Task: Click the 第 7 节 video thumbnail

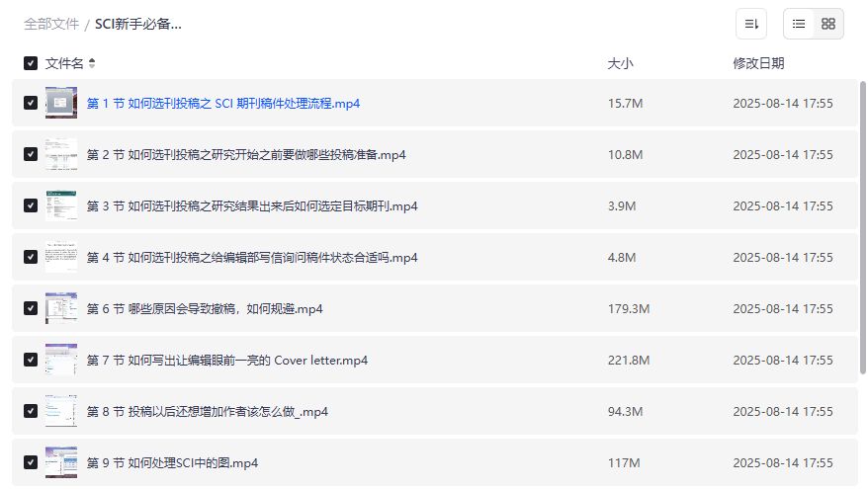Action: [61, 361]
